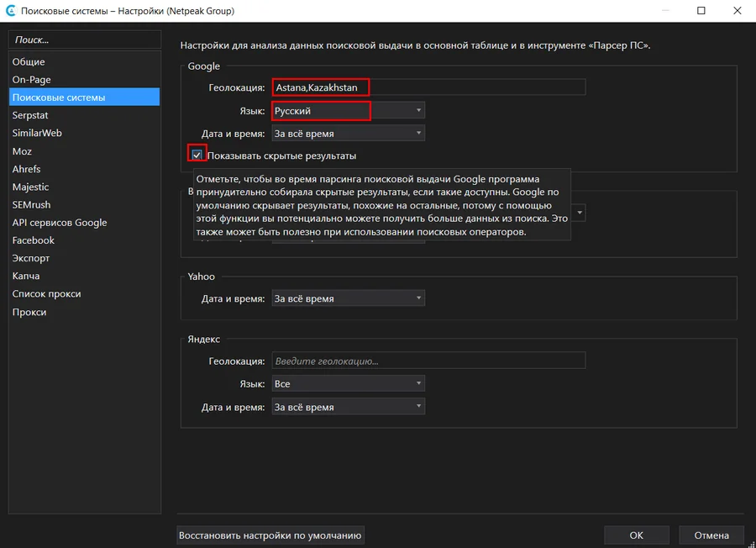Click the Яндекс Геолокация input field
The height and width of the screenshot is (548, 756).
[x=428, y=361]
